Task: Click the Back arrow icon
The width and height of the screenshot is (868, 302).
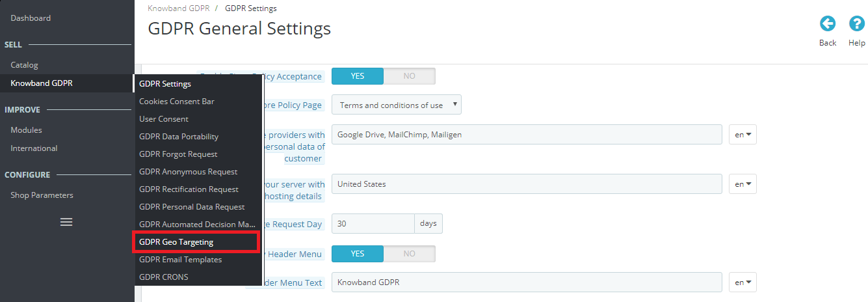Action: point(827,24)
